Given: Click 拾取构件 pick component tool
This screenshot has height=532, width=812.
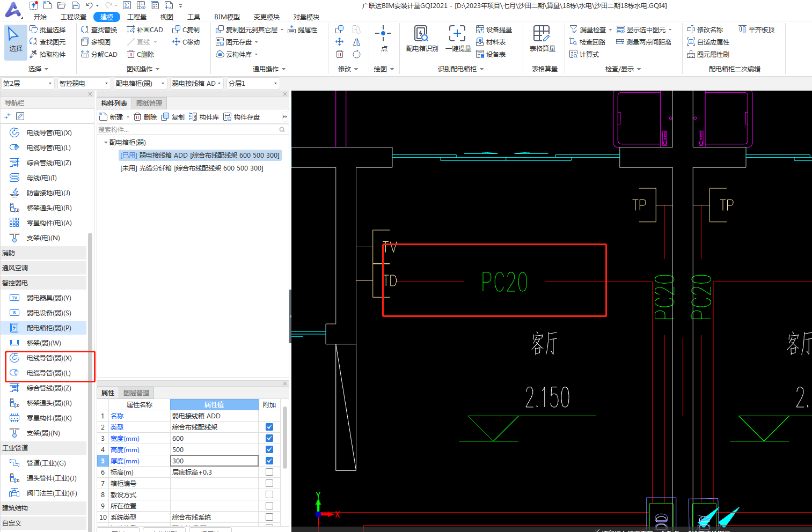Looking at the screenshot, I should coord(48,54).
